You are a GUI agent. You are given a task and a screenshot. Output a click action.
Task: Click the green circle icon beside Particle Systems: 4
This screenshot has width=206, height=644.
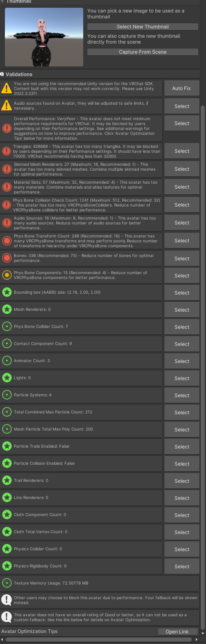[x=7, y=395]
